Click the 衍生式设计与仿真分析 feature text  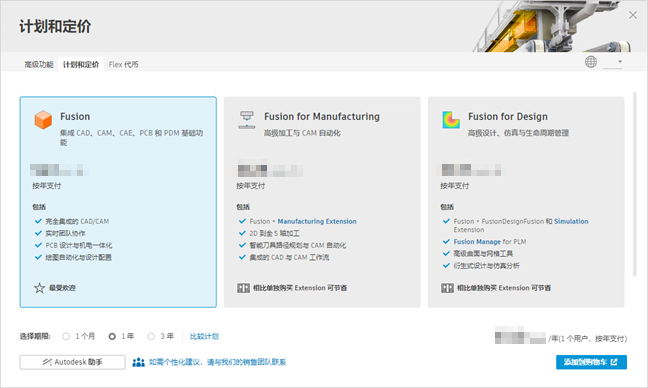pyautogui.click(x=486, y=266)
